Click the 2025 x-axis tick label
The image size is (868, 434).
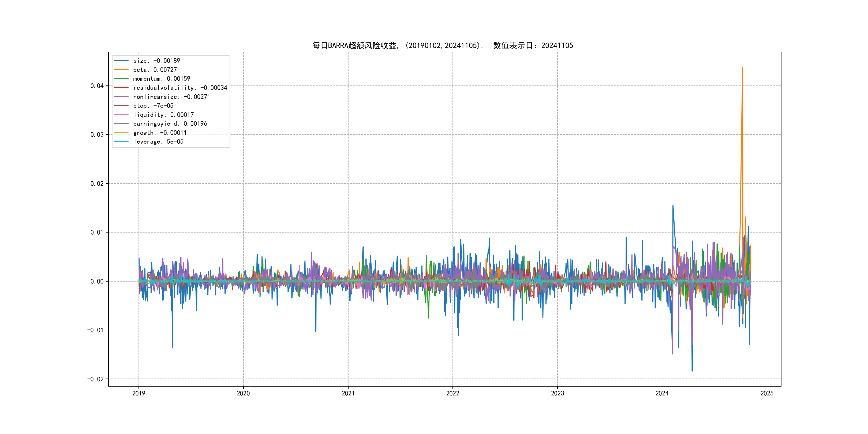pos(767,393)
